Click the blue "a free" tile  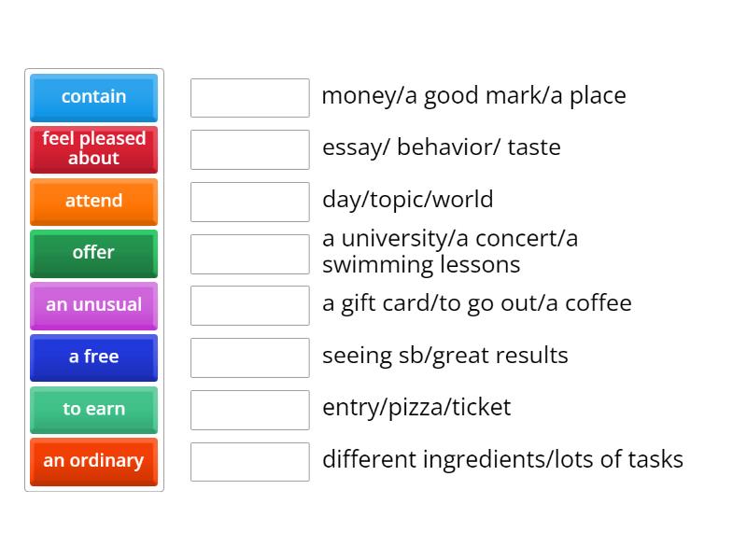(93, 357)
